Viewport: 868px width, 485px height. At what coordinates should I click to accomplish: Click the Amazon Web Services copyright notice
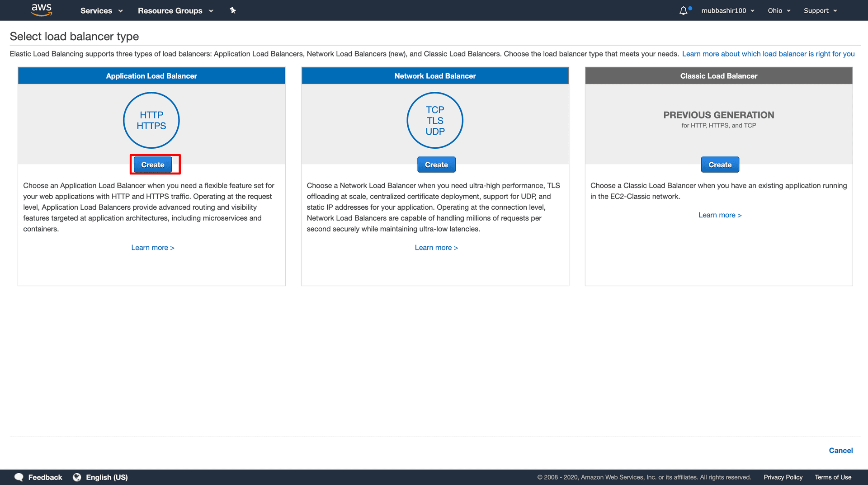(x=644, y=477)
